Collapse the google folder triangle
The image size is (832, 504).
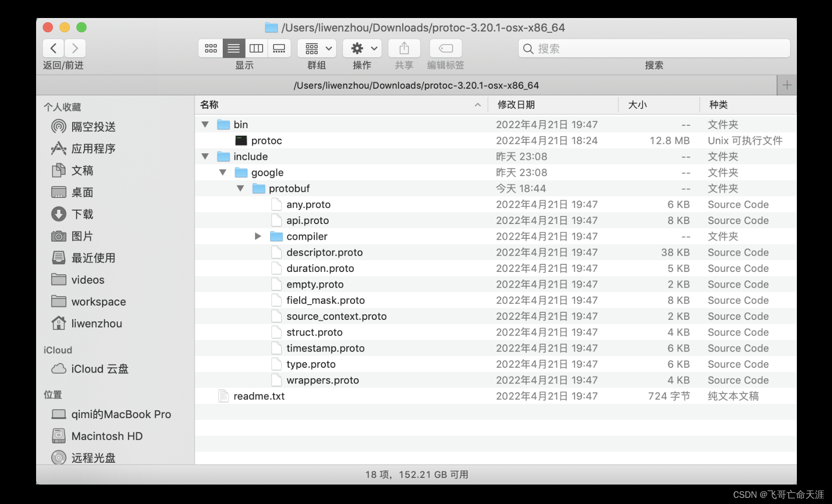(x=223, y=172)
